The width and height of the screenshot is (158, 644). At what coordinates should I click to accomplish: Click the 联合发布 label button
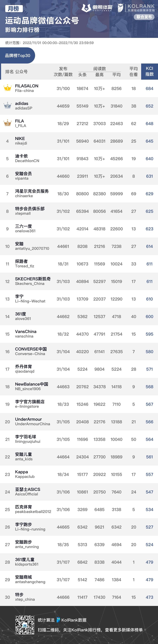144,17
